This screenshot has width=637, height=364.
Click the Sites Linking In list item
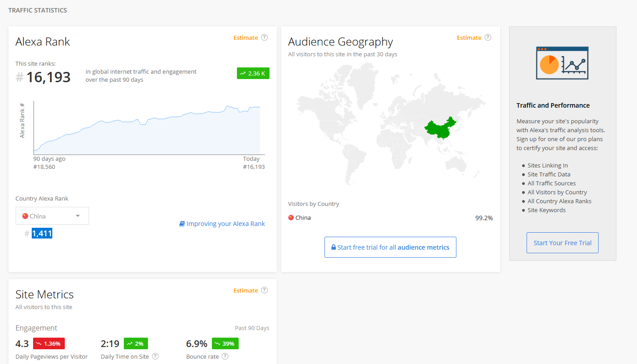coord(548,165)
